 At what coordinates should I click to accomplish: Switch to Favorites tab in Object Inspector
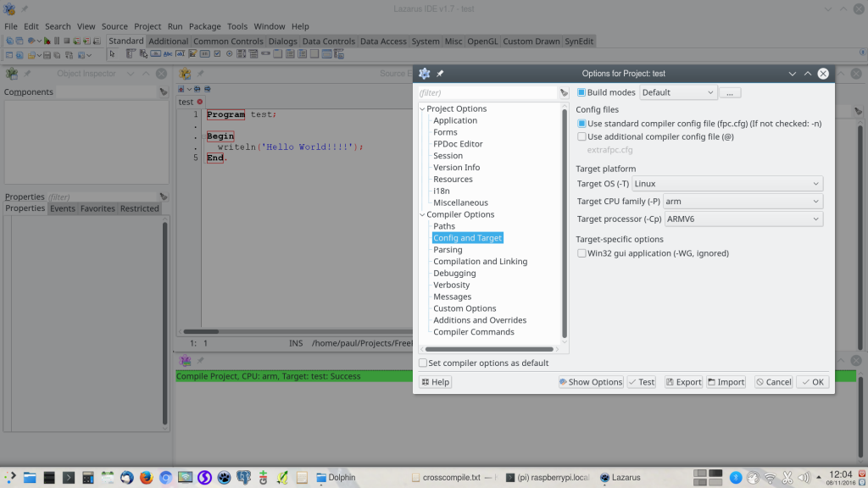(x=97, y=208)
